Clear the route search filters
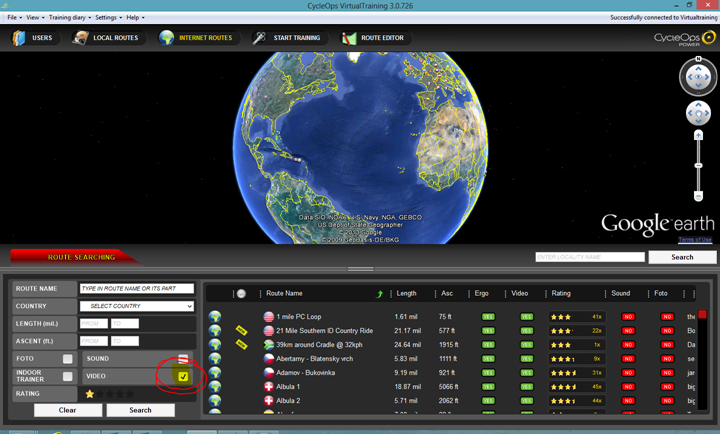The height and width of the screenshot is (434, 720). point(68,410)
